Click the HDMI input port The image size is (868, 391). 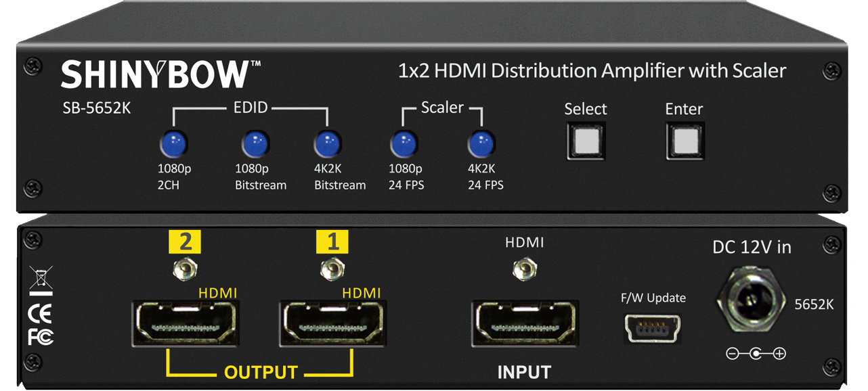click(x=525, y=324)
